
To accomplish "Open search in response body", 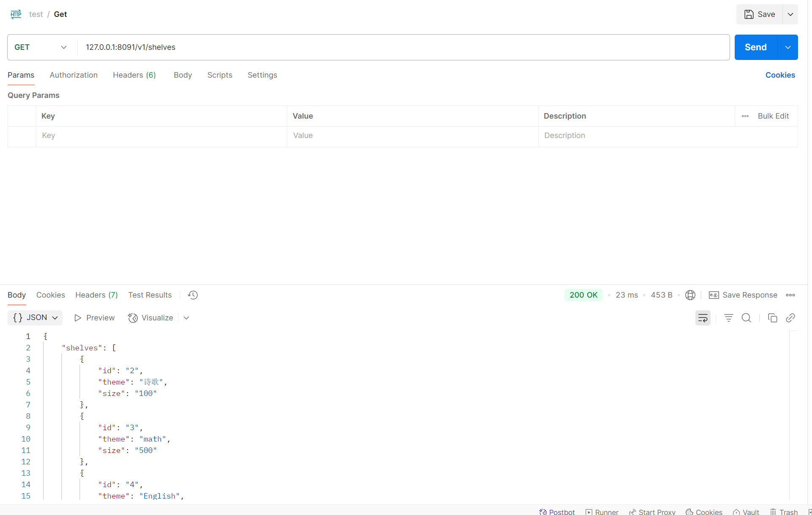I will pos(746,318).
